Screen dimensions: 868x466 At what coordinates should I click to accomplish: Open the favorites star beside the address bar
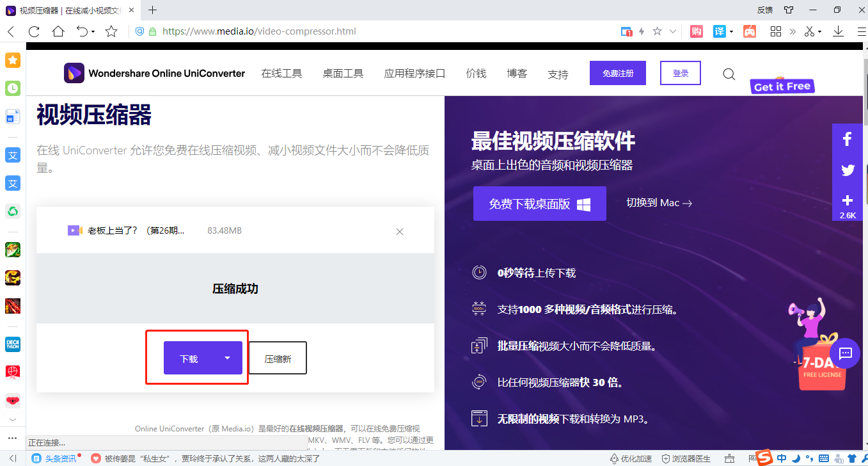(111, 31)
